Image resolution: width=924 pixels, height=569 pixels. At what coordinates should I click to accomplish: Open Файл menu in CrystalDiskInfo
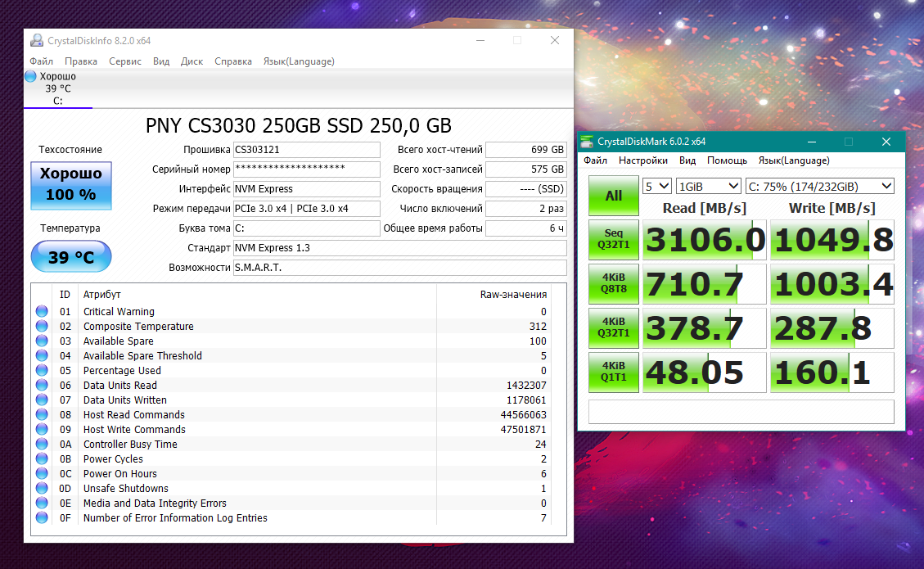pos(41,61)
